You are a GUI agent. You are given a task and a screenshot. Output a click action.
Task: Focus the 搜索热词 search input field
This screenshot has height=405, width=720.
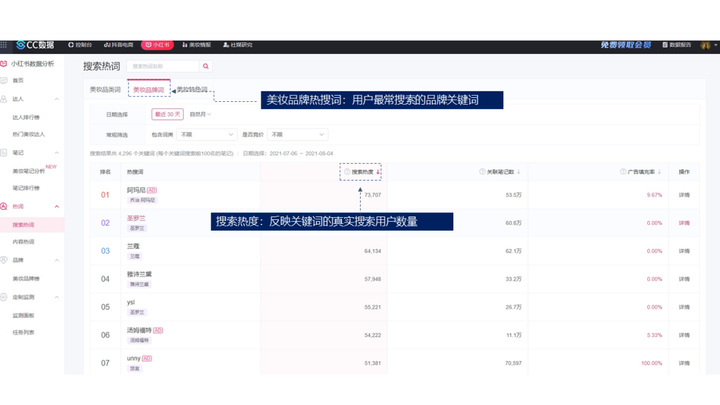tap(163, 66)
